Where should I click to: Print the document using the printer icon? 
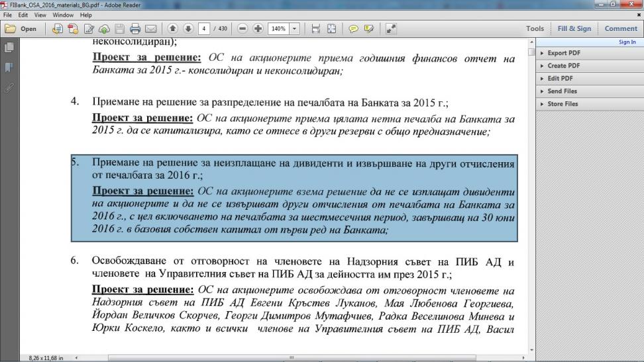point(135,28)
